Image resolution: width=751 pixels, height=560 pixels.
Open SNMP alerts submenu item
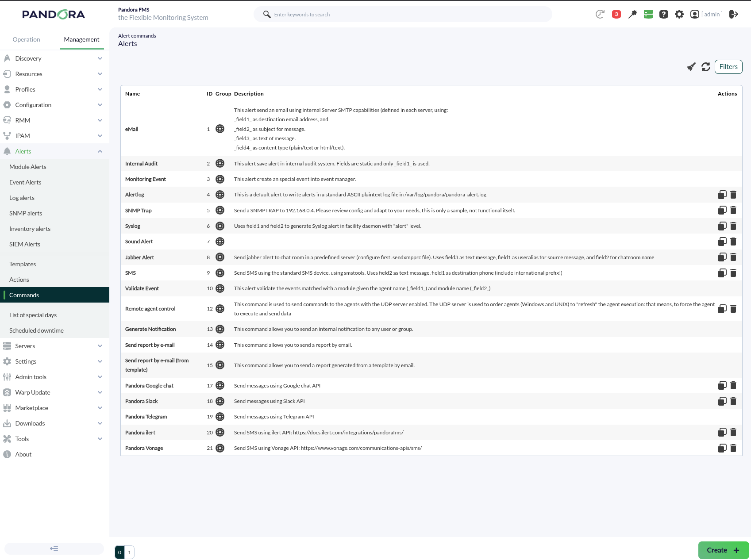tap(26, 213)
